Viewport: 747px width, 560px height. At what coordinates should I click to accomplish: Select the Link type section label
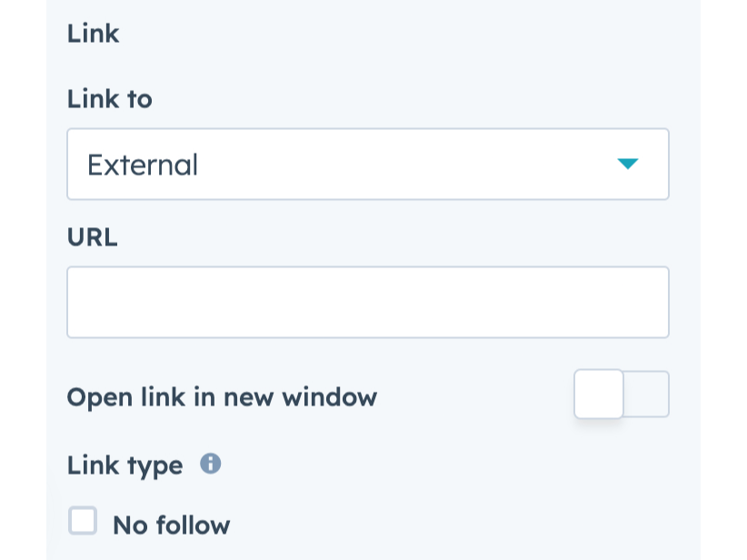(124, 465)
